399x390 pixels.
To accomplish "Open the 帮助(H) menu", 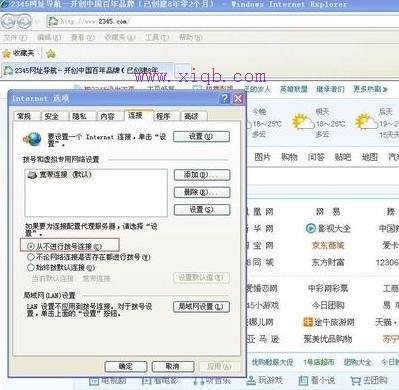I will click(x=190, y=37).
